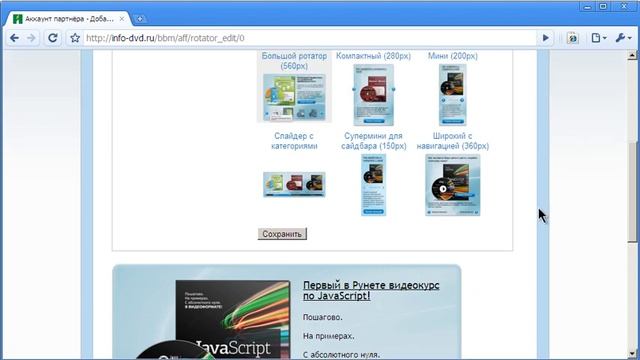640x360 pixels.
Task: Choose the Компактный rotator preview image
Action: pyautogui.click(x=373, y=95)
